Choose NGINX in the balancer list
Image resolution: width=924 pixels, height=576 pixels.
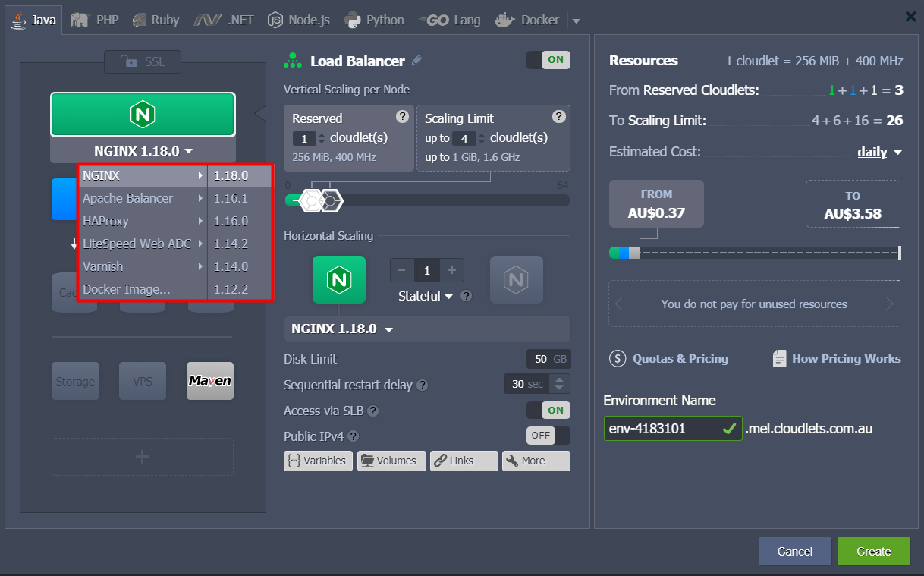(x=143, y=175)
